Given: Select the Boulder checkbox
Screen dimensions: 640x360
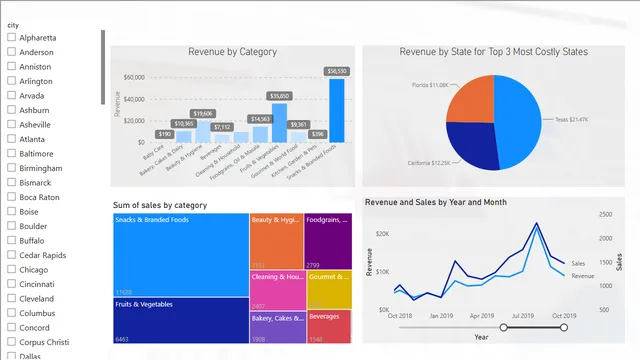Looking at the screenshot, I should 11,226.
